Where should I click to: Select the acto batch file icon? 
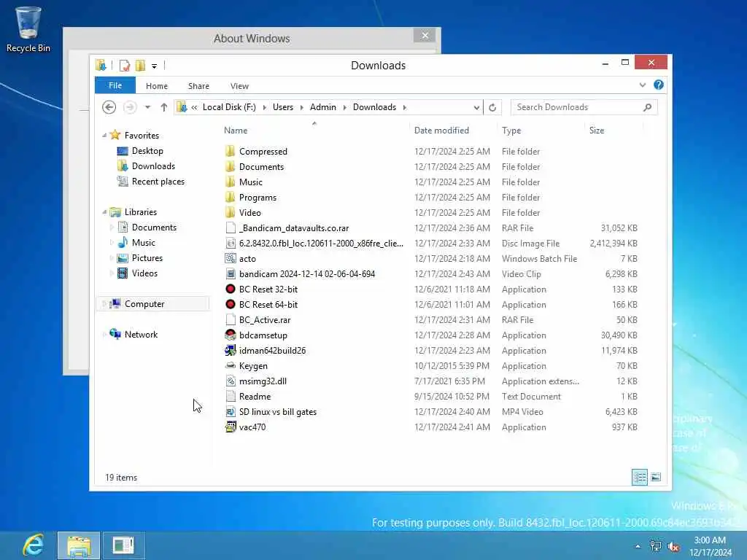click(x=231, y=259)
